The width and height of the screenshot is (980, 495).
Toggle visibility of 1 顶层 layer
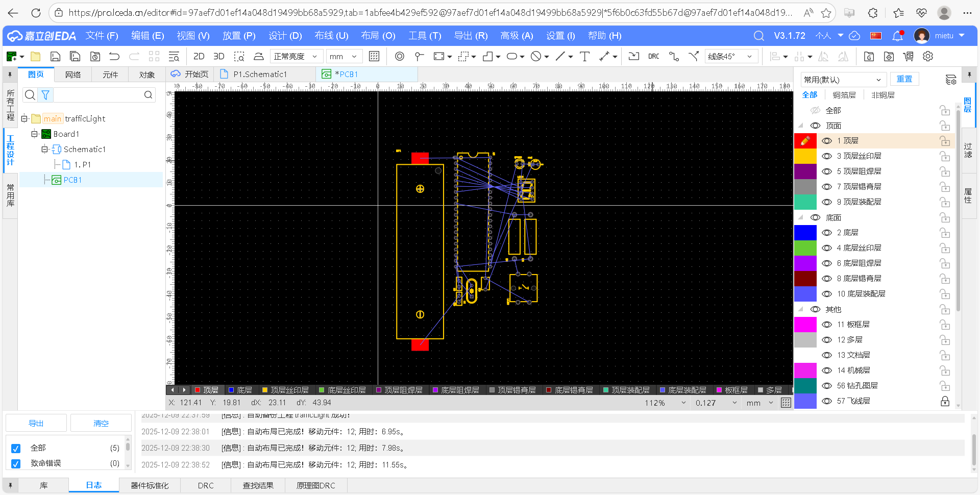point(827,141)
